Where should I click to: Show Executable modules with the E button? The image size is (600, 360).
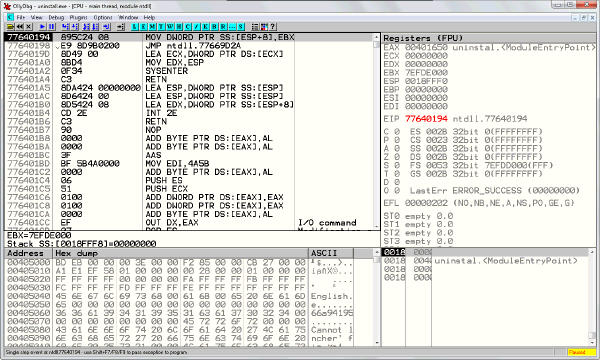pos(143,27)
